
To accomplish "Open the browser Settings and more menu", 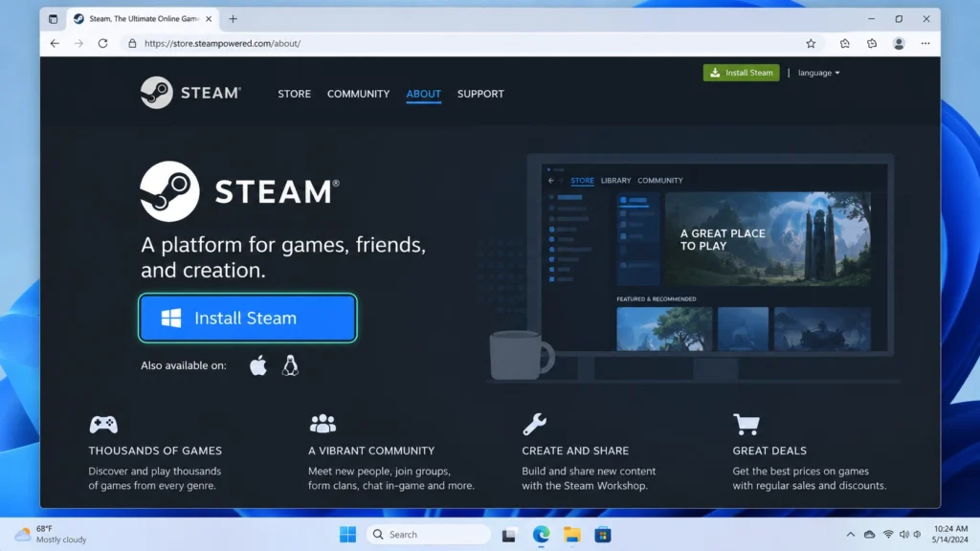I will [925, 43].
